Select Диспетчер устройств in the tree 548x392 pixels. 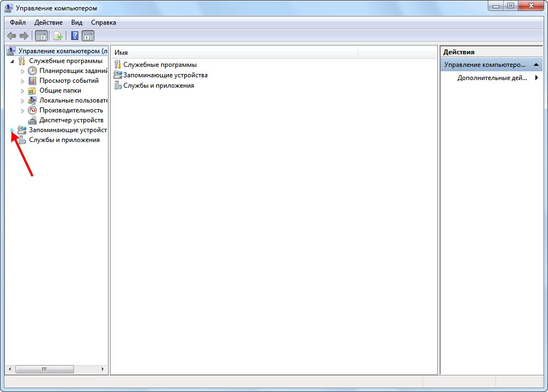[x=71, y=120]
